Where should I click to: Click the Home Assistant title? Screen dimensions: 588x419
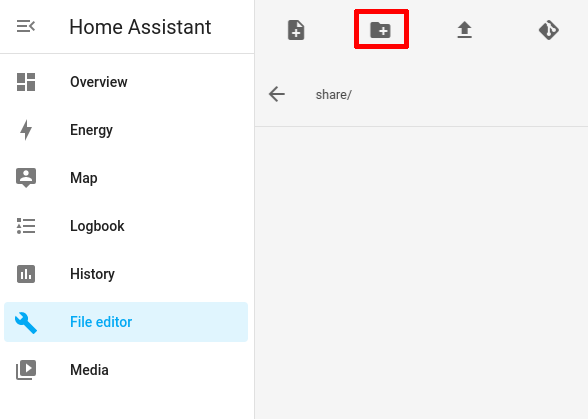140,27
